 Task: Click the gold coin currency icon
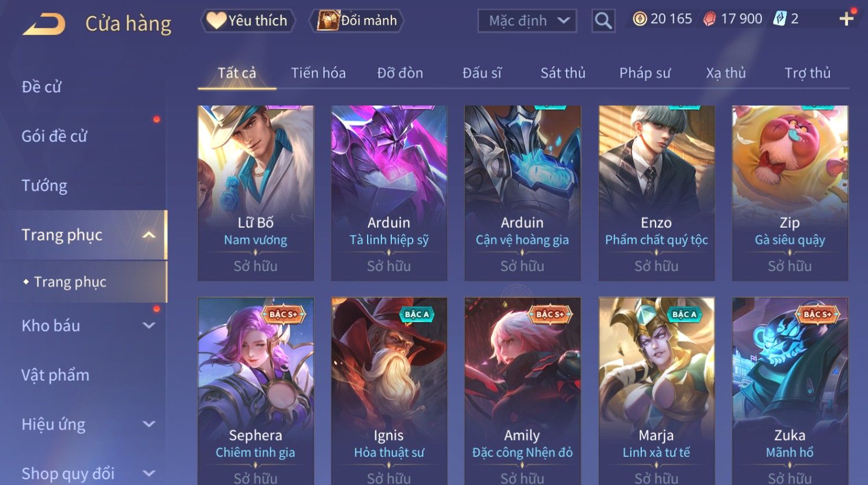click(x=639, y=19)
